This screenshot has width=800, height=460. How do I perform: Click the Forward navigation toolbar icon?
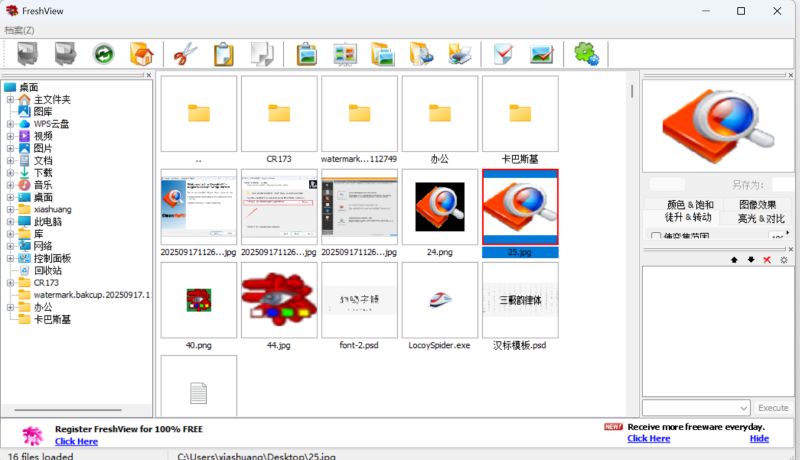pos(66,54)
